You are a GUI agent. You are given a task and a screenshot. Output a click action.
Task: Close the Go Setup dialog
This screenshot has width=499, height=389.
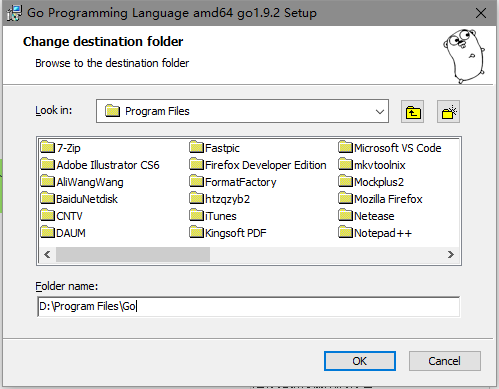click(x=481, y=13)
